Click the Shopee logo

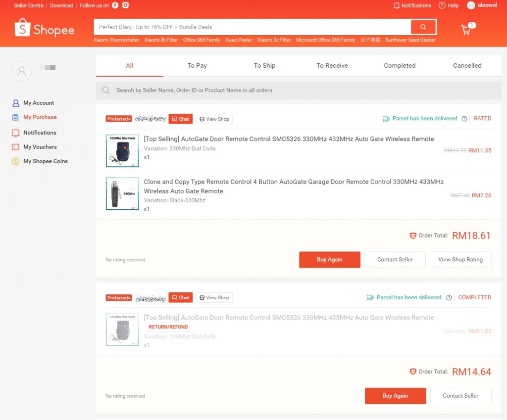click(x=45, y=29)
